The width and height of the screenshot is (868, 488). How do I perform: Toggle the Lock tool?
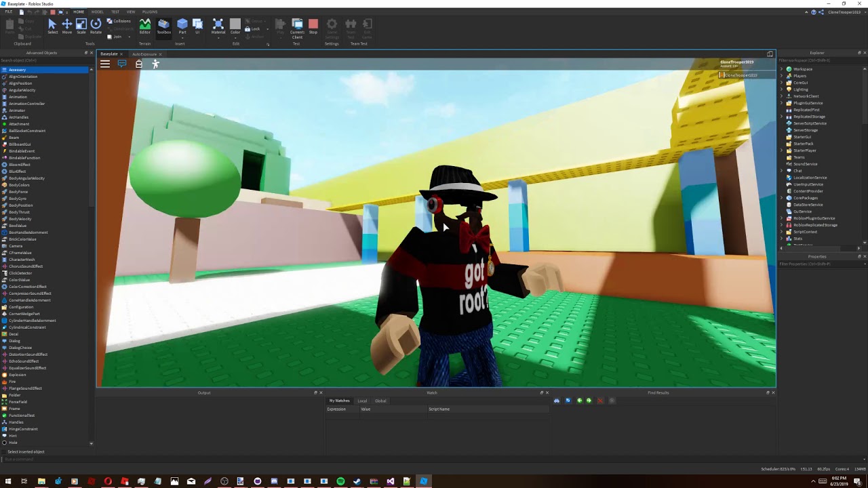[x=253, y=29]
